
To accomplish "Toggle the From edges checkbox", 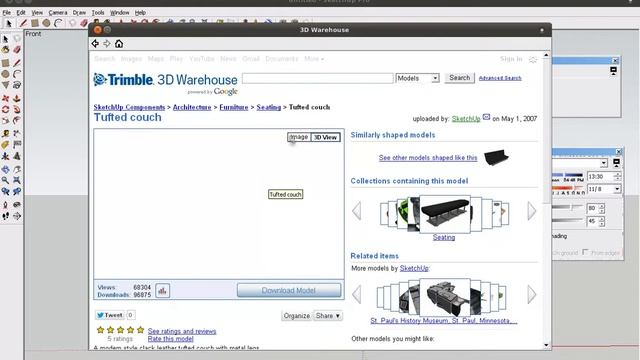I will pyautogui.click(x=586, y=252).
